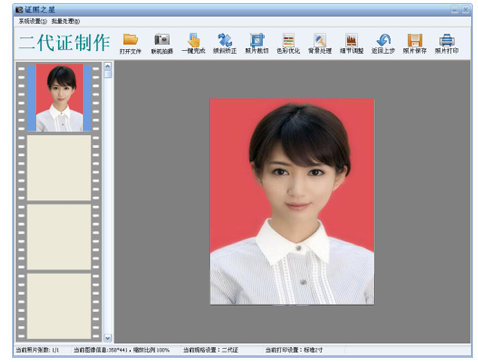Open the System Settings menu (系统设置)
This screenshot has height=362, width=478.
(33, 21)
